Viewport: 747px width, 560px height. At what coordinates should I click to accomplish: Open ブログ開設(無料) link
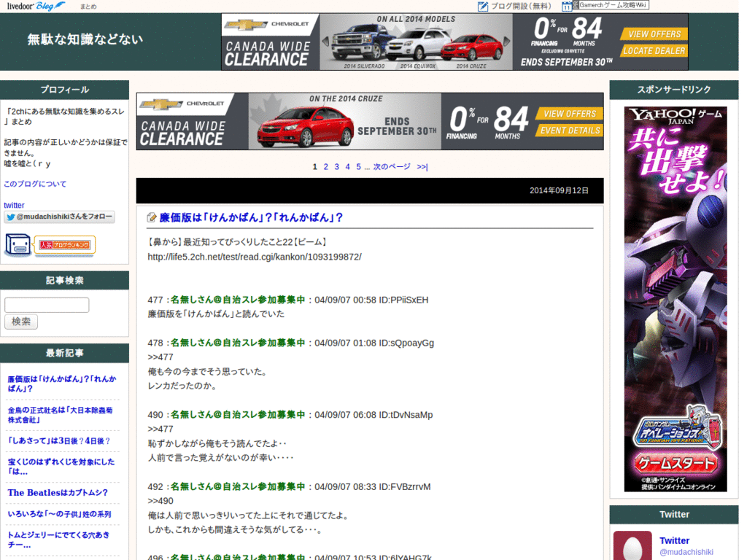521,6
